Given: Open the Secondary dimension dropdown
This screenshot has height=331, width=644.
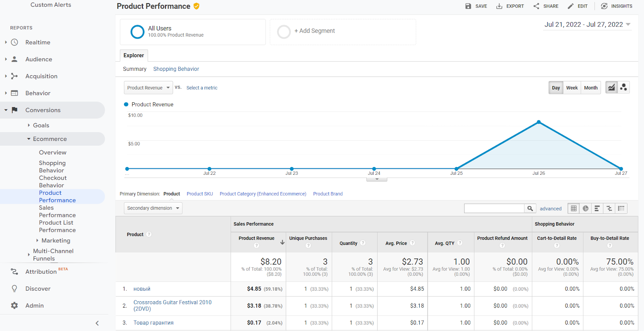Looking at the screenshot, I should 153,208.
